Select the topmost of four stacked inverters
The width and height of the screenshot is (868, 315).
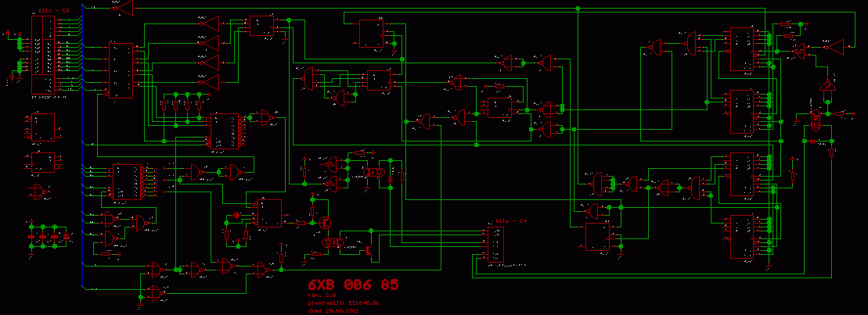click(x=207, y=24)
